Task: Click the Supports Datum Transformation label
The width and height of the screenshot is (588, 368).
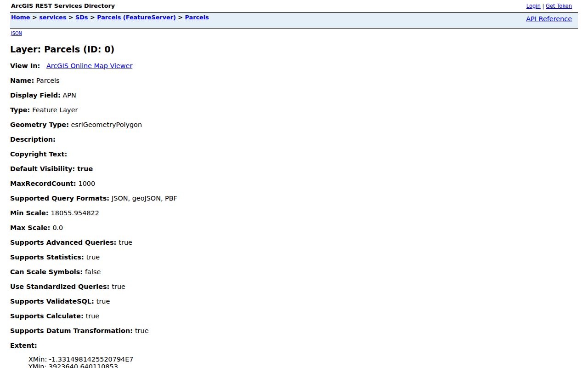Action: pos(72,331)
